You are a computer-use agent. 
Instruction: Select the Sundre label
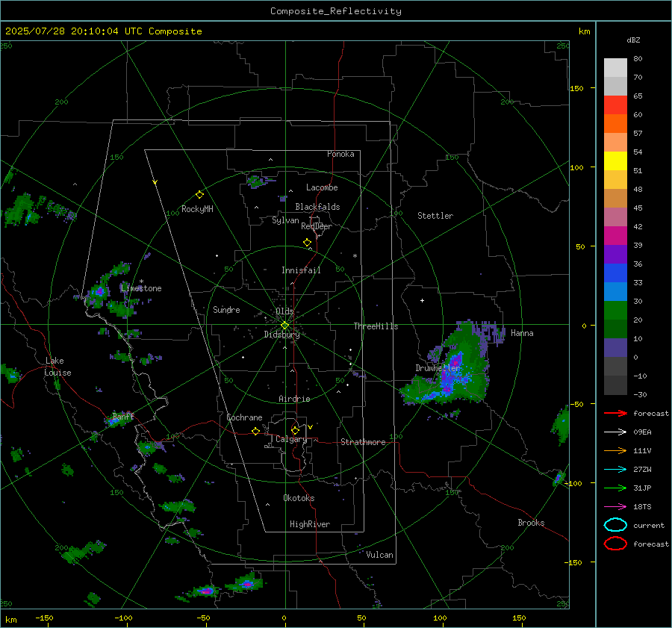[x=226, y=309]
